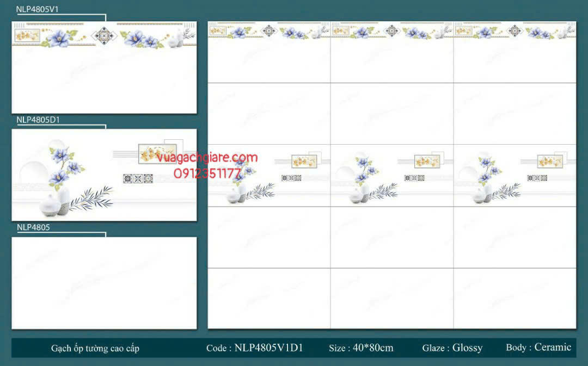The image size is (588, 366).
Task: Select the middle column's floral vase tile in the wall
Action: pos(391,175)
